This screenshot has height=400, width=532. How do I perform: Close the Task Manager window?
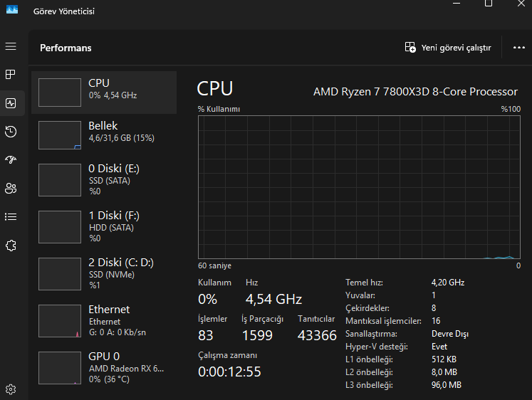tap(521, 4)
